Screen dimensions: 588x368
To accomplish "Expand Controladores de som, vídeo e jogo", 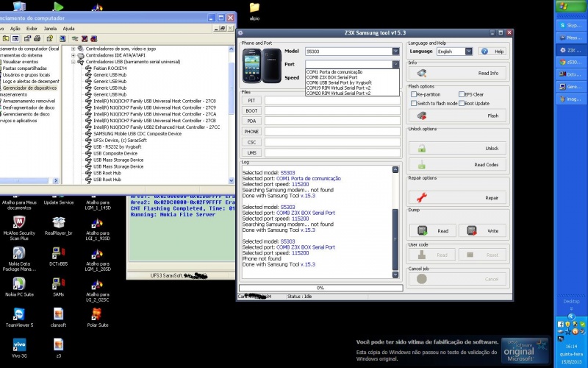I will [73, 49].
